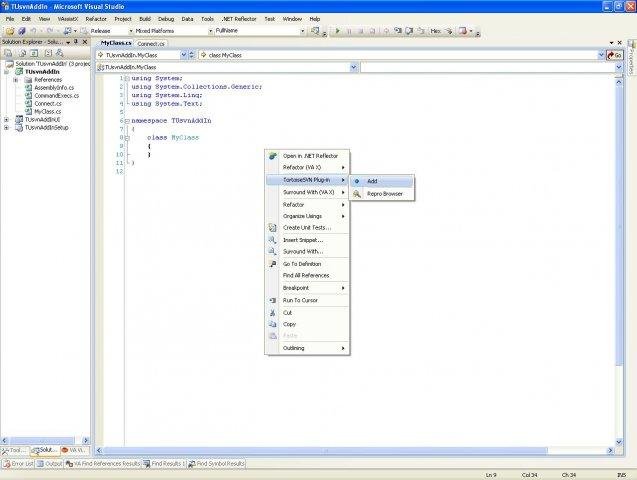This screenshot has width=637, height=480.
Task: Open the Release configuration dropdown
Action: (x=131, y=31)
